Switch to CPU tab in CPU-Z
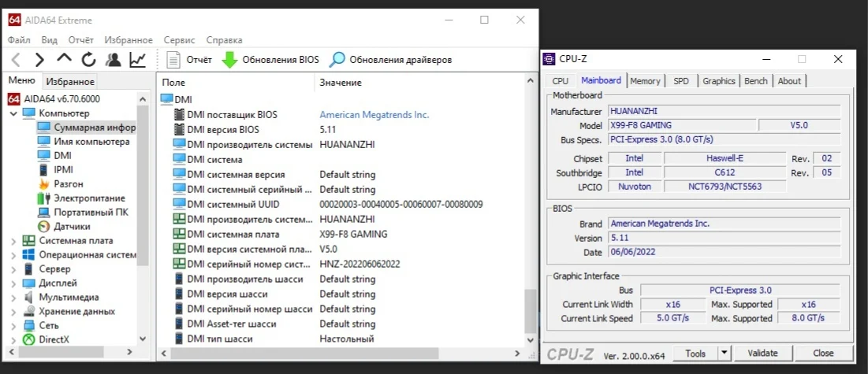This screenshot has height=374, width=868. point(561,81)
